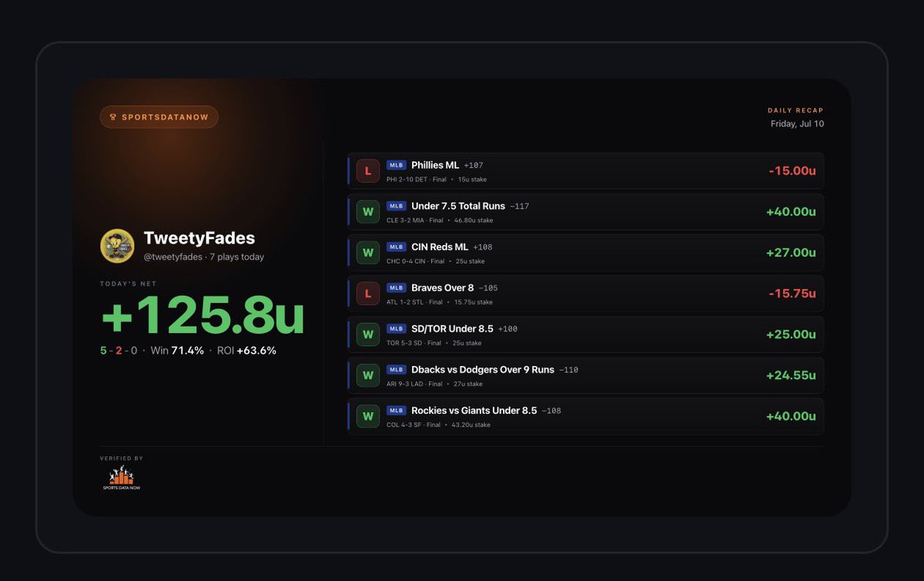
Task: Click the TweetyFades username
Action: click(x=199, y=239)
